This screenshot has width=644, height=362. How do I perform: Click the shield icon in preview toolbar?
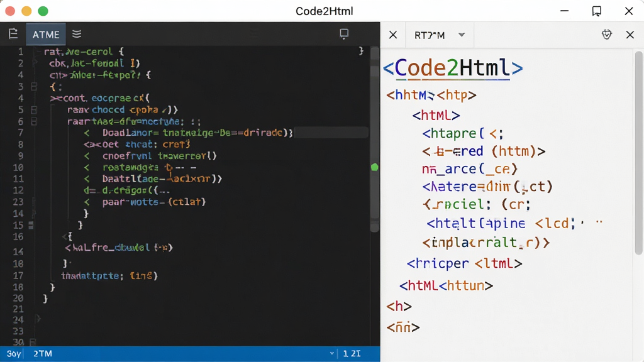pyautogui.click(x=607, y=35)
